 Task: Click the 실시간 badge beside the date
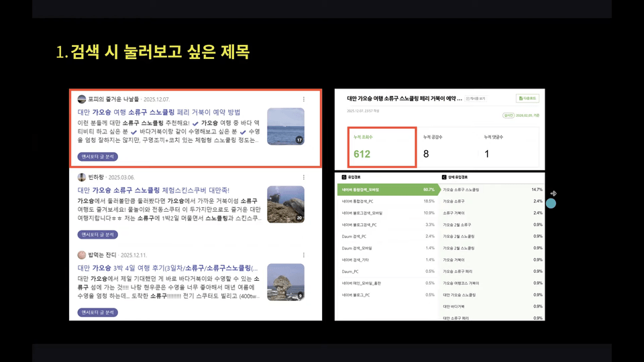pyautogui.click(x=508, y=115)
